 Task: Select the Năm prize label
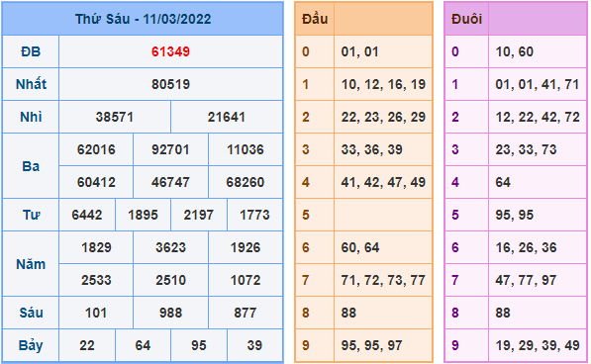coord(31,264)
